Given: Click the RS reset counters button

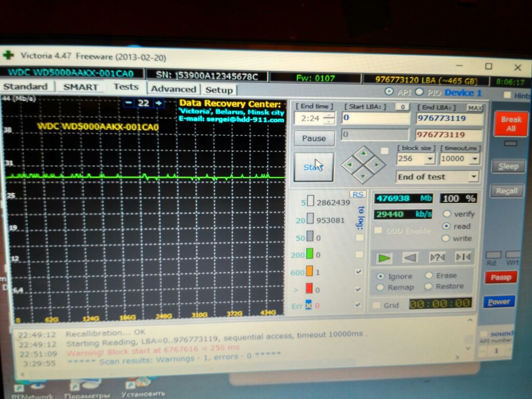Looking at the screenshot, I should point(358,194).
